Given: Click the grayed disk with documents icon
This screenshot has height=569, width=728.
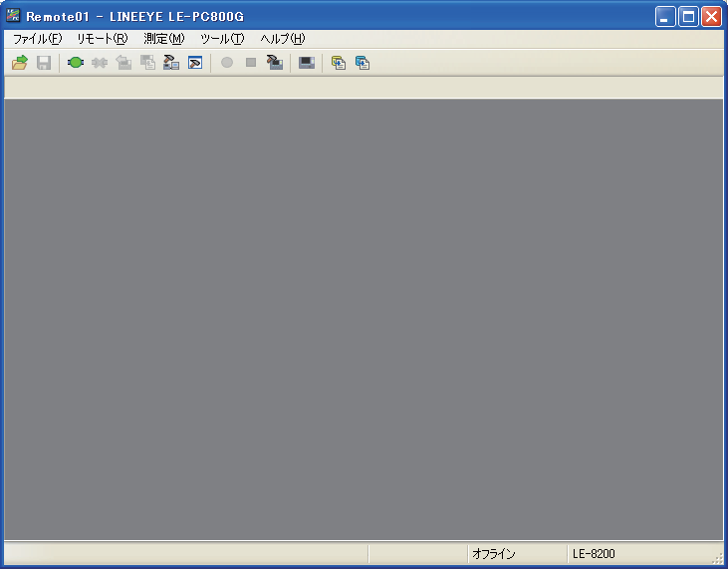Looking at the screenshot, I should point(147,62).
